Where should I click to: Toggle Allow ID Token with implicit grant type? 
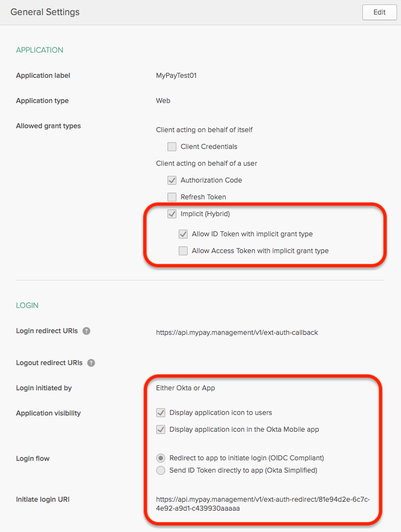click(183, 234)
